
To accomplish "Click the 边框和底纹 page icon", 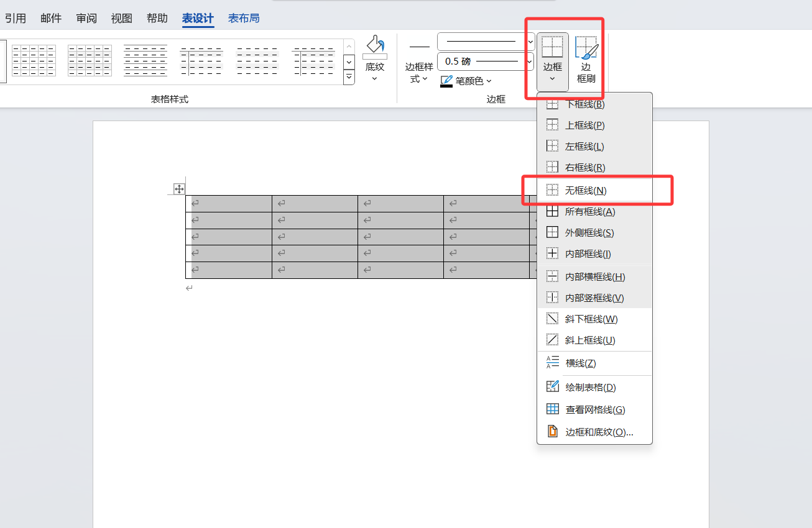I will 552,432.
